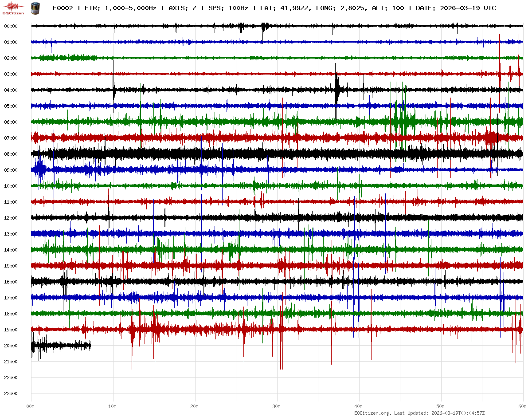The width and height of the screenshot is (532, 417).
Task: Click the 00:00 hour label
Action: tap(11, 26)
